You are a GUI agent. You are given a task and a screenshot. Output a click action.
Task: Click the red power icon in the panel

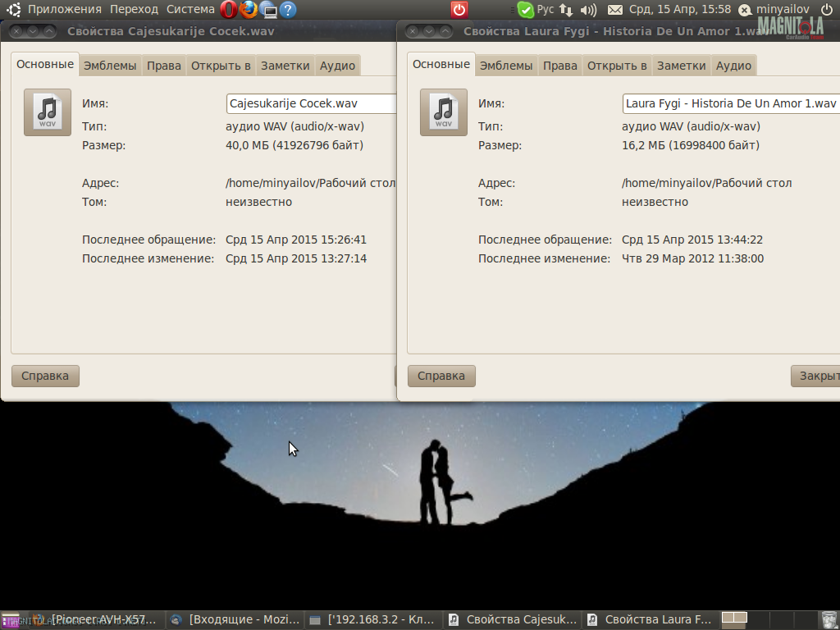coord(459,10)
